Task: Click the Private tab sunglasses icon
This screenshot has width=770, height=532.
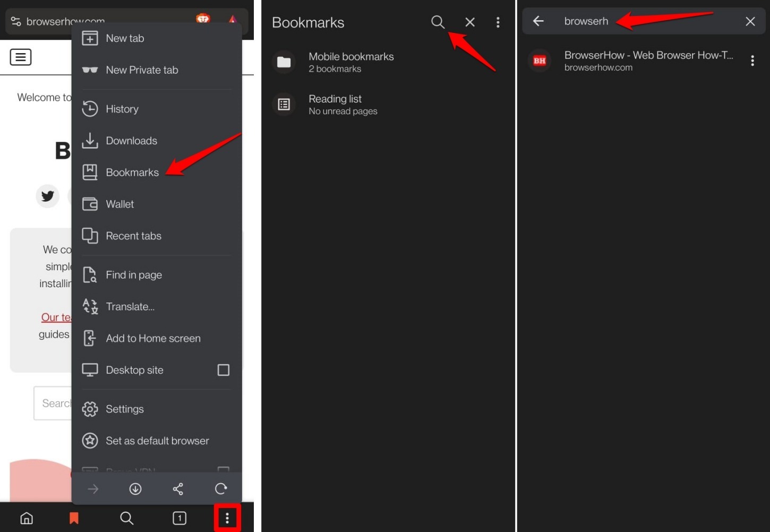Action: (90, 70)
